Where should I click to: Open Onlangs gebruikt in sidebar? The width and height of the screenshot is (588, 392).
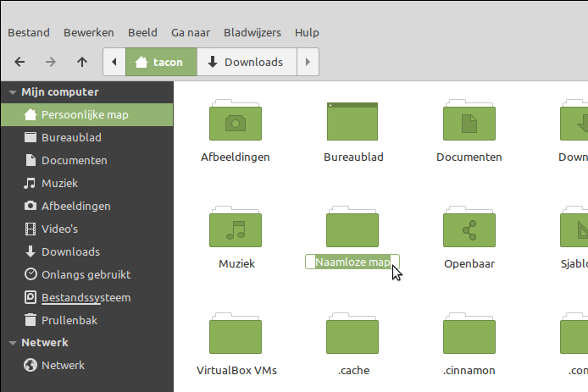pos(86,274)
